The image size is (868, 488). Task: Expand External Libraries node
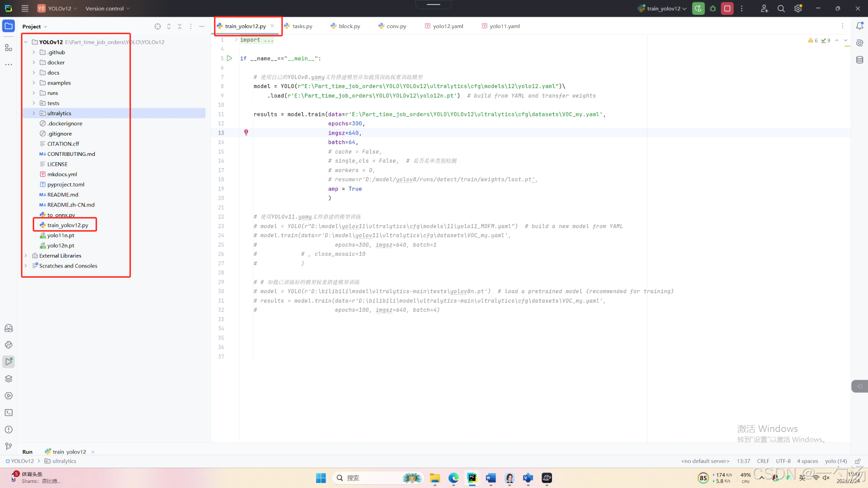click(26, 256)
